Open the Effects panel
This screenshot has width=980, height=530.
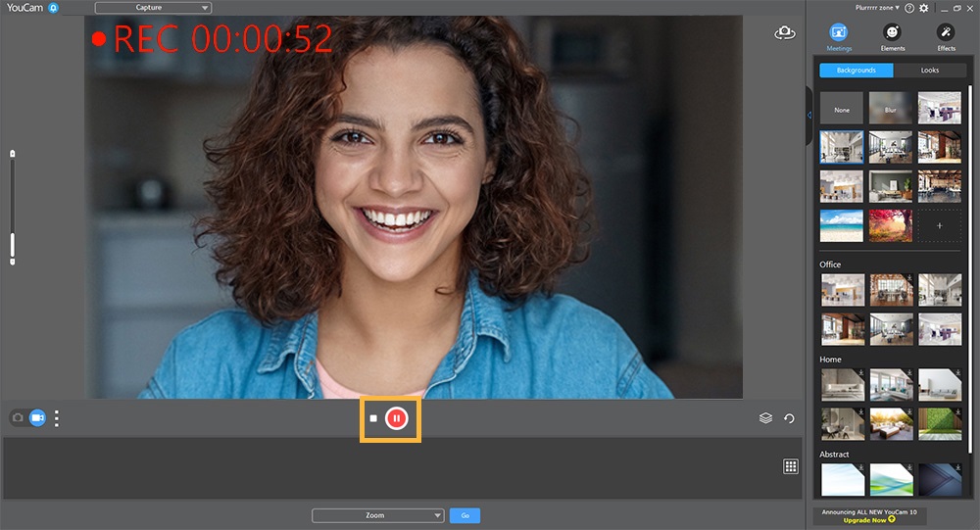[x=946, y=37]
